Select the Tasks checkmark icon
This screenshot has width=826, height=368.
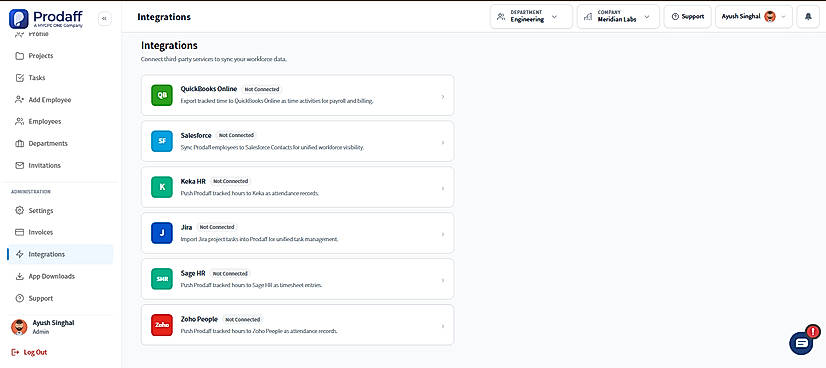(x=19, y=78)
